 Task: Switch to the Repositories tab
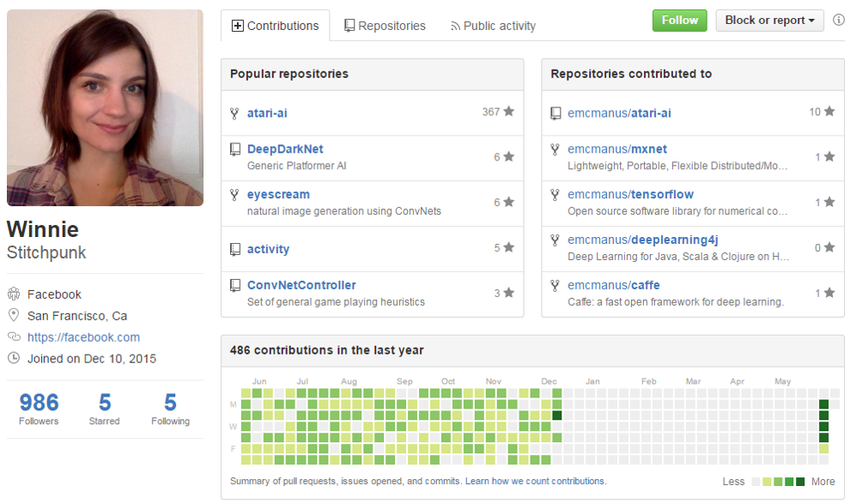(x=385, y=26)
